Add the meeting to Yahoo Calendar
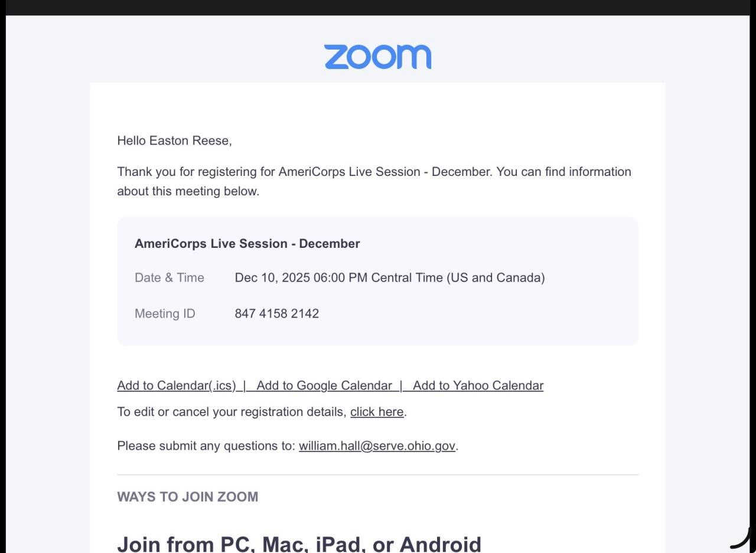The width and height of the screenshot is (756, 553). 478,385
